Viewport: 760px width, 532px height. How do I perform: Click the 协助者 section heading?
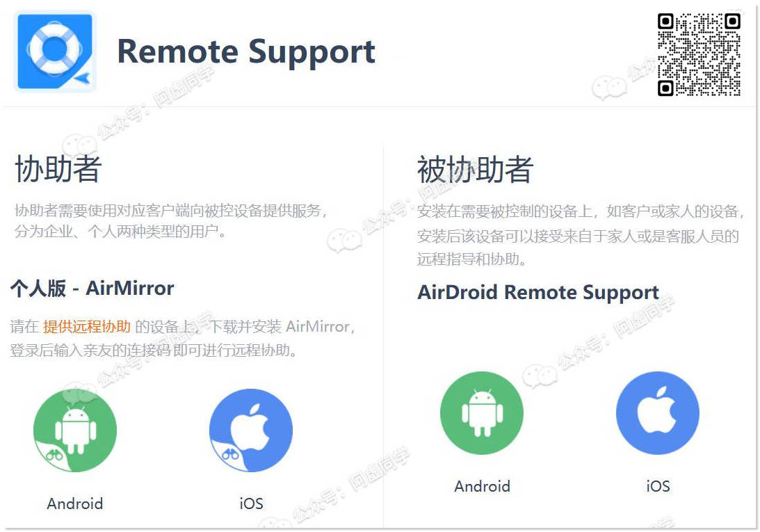pos(58,169)
